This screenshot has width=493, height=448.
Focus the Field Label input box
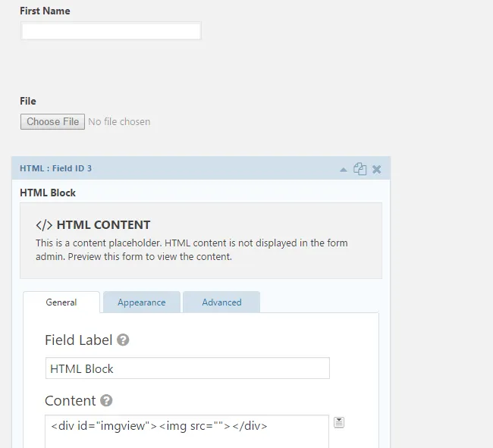click(187, 368)
